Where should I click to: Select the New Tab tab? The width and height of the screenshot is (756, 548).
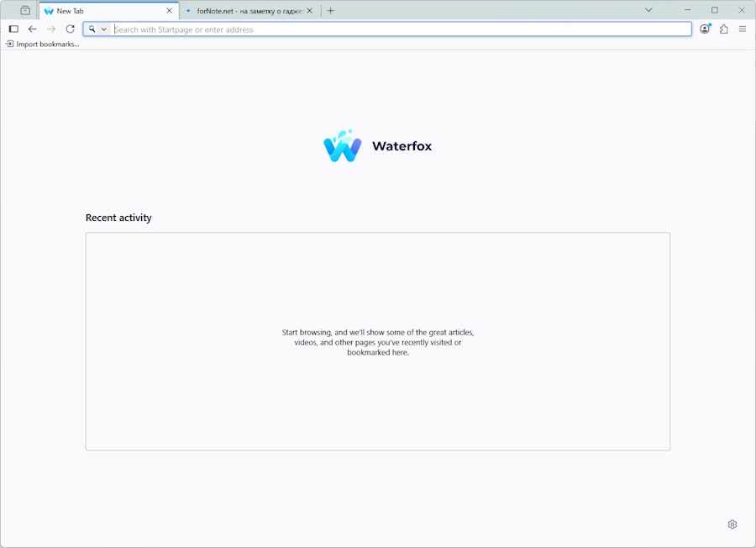(101, 11)
